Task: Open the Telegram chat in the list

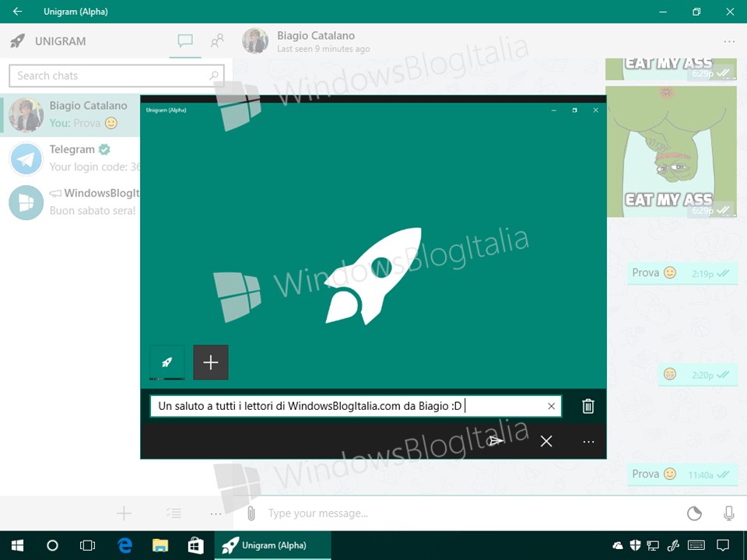Action: pyautogui.click(x=70, y=158)
